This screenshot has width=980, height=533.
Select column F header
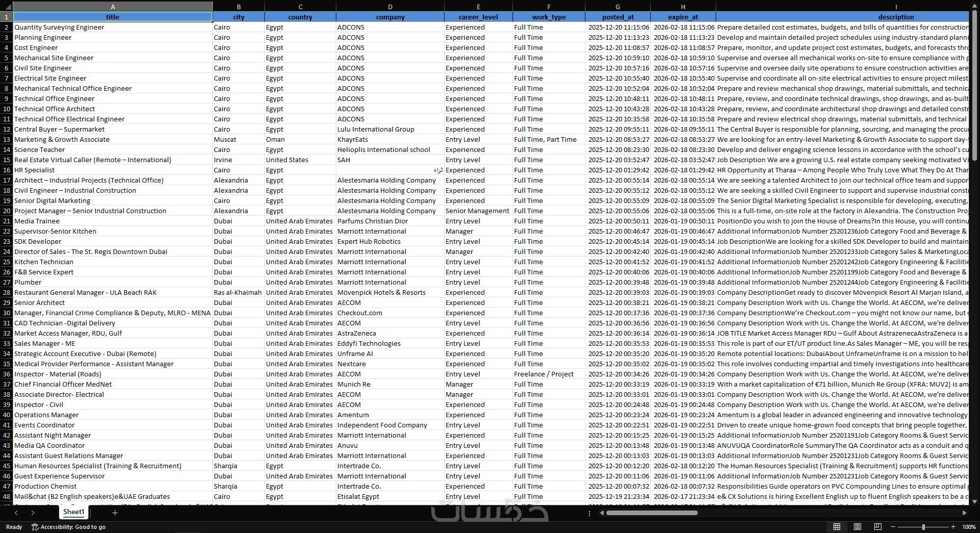pos(549,7)
